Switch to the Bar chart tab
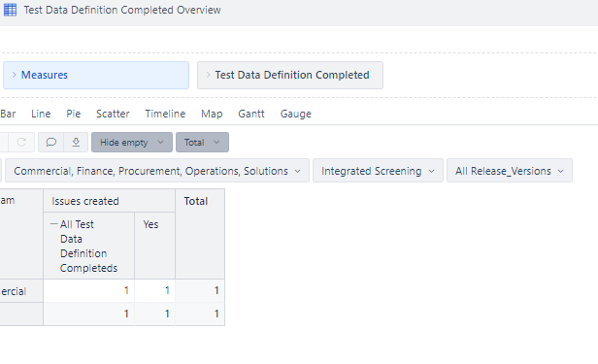 tap(8, 114)
